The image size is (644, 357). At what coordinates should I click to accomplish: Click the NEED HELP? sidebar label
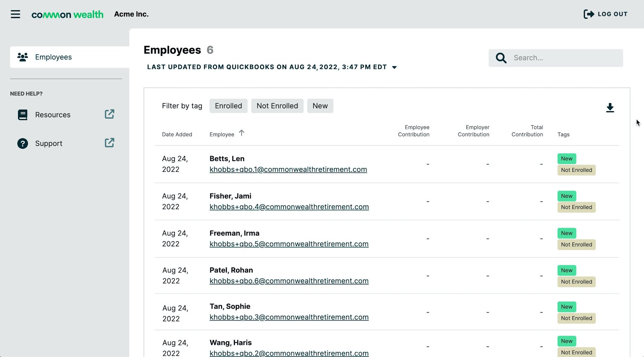[x=26, y=93]
